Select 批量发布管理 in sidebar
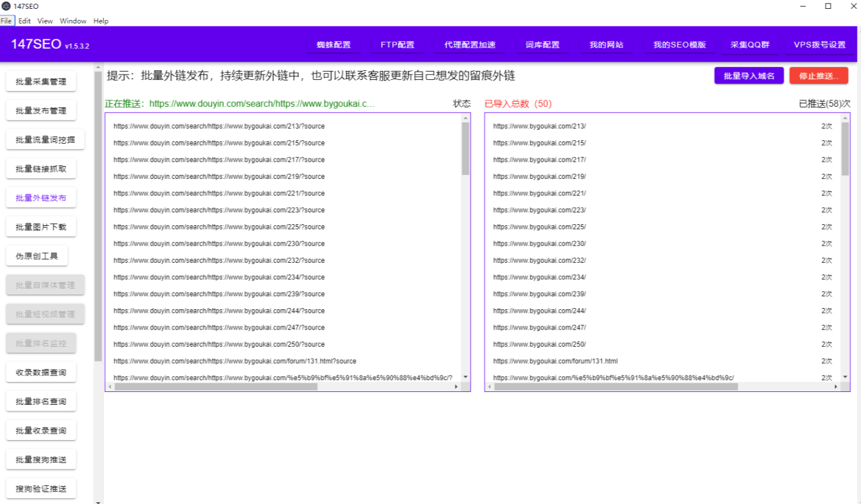The image size is (861, 504). 41,110
